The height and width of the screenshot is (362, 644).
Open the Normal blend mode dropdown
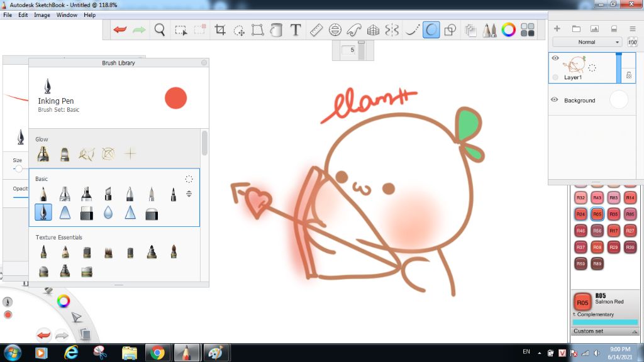click(587, 42)
